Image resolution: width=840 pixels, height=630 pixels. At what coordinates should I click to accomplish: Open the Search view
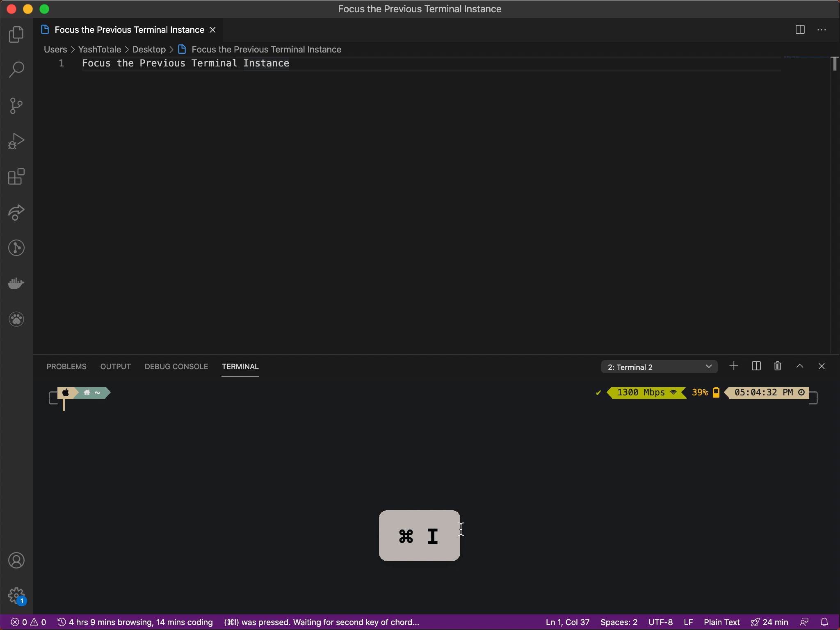(x=16, y=70)
